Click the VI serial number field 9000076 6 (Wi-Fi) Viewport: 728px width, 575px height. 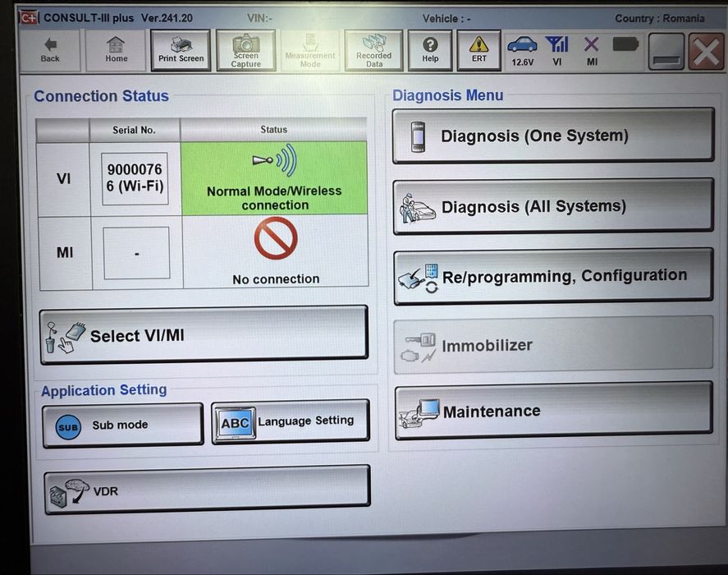(x=135, y=178)
